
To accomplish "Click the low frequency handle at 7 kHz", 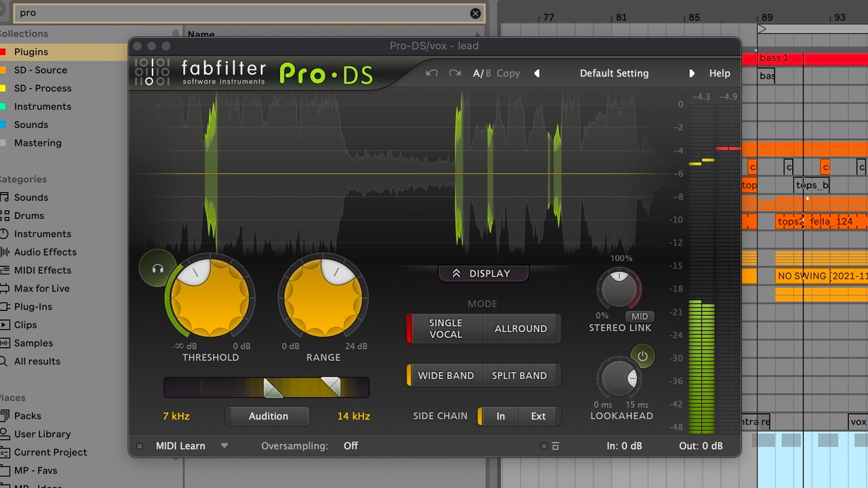I will [273, 388].
